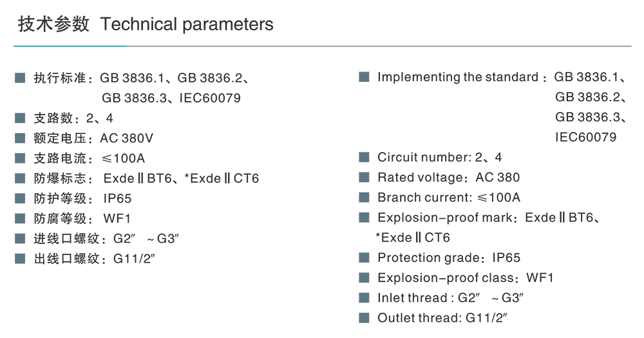Click the bullet beside 'Rated voltage'
This screenshot has width=644, height=338.
(365, 178)
